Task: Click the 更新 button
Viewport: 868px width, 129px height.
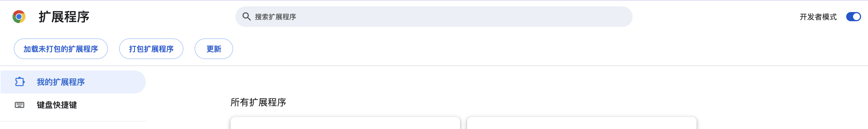Action: point(214,49)
